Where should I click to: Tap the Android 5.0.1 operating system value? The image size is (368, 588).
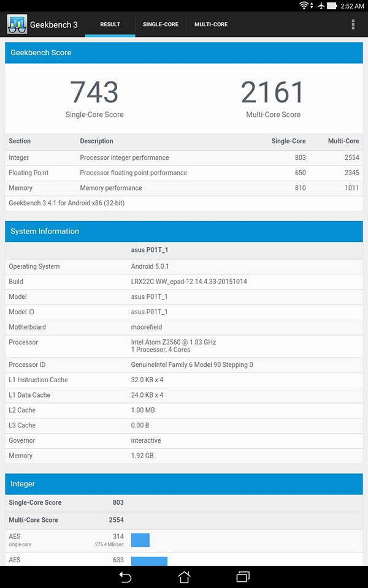[150, 266]
